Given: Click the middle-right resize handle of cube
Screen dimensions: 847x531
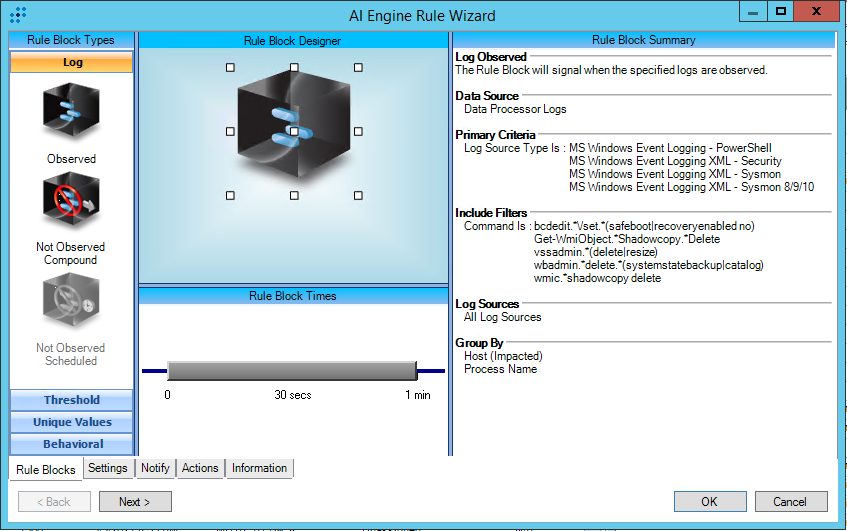Looking at the screenshot, I should coord(358,131).
